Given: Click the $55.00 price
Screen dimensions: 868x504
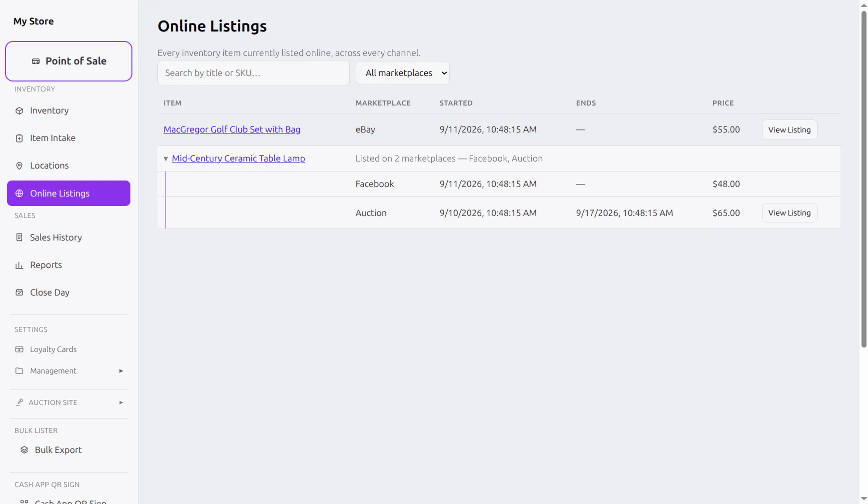Looking at the screenshot, I should tap(726, 129).
